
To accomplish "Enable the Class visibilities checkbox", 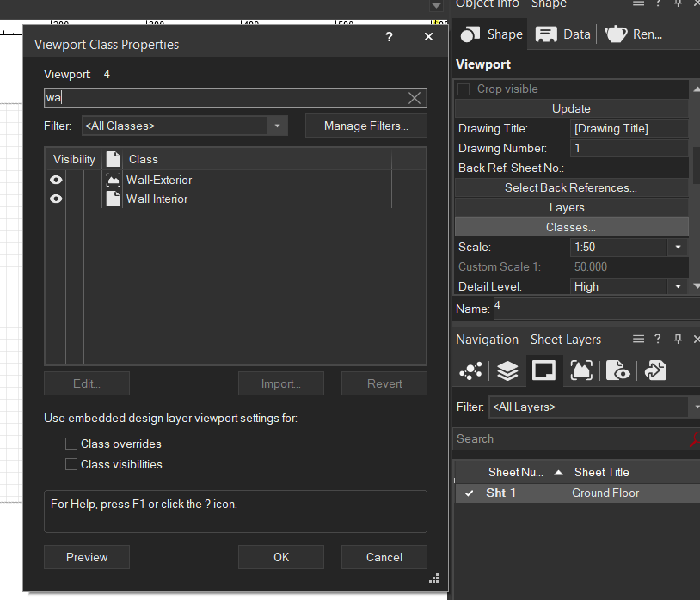I will pos(71,464).
